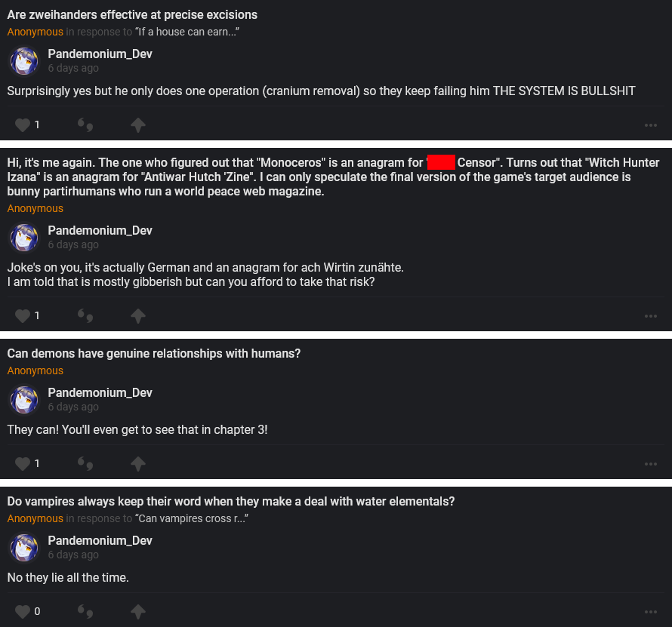The image size is (672, 627).
Task: Open more options for demons answer
Action: coord(651,464)
